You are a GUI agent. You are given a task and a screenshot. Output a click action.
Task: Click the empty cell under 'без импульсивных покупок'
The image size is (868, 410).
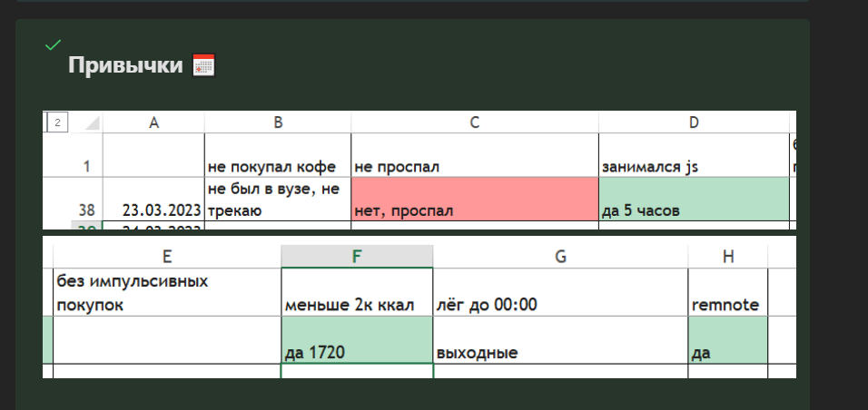pos(167,340)
